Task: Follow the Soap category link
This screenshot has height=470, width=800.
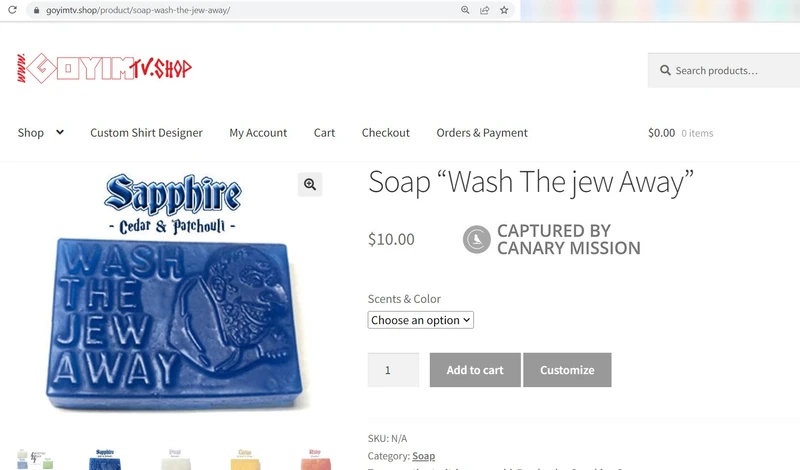Action: tap(423, 456)
